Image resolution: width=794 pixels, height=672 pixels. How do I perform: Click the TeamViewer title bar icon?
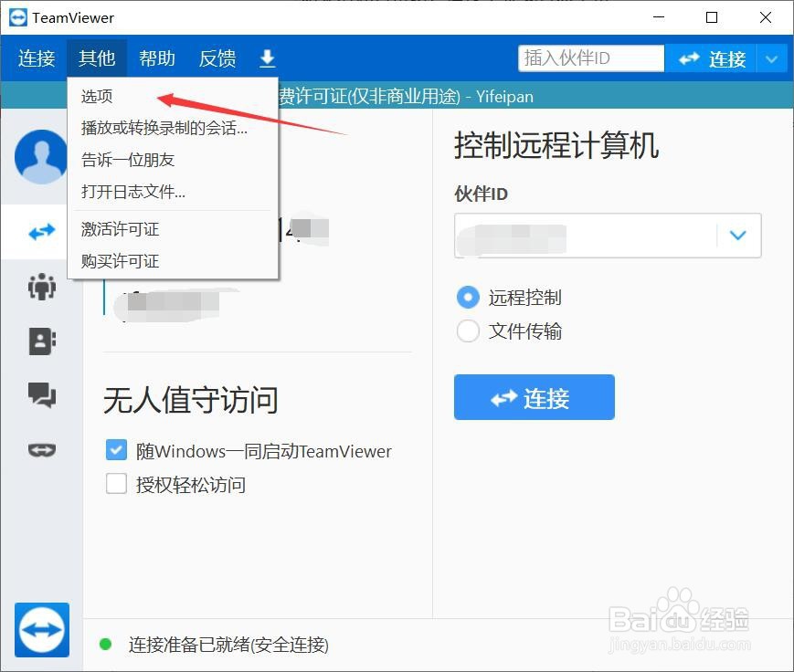click(18, 17)
